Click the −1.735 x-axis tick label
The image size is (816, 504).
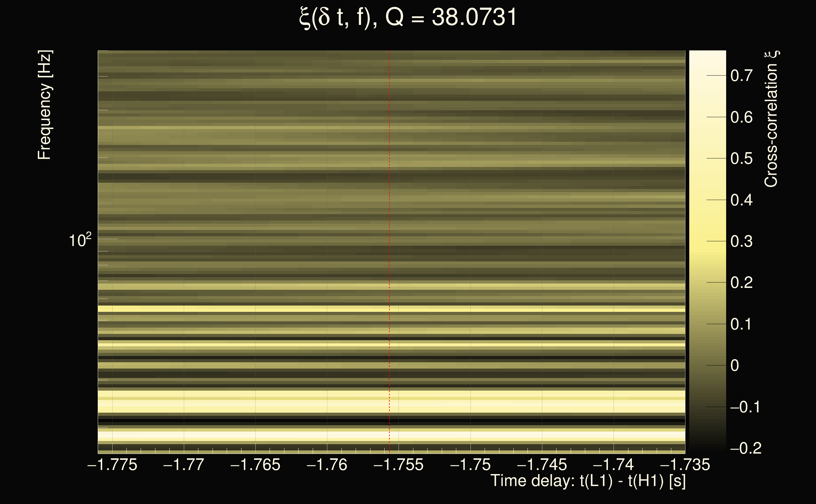(685, 465)
